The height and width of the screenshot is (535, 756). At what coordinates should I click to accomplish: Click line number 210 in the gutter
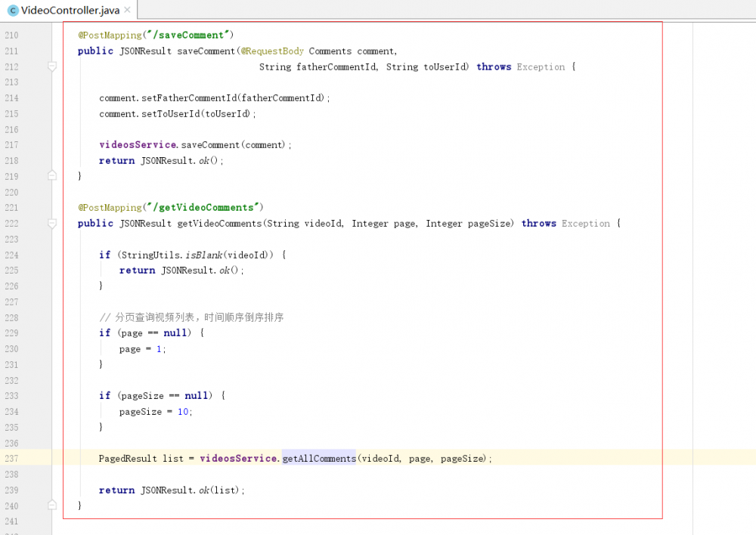[x=11, y=36]
